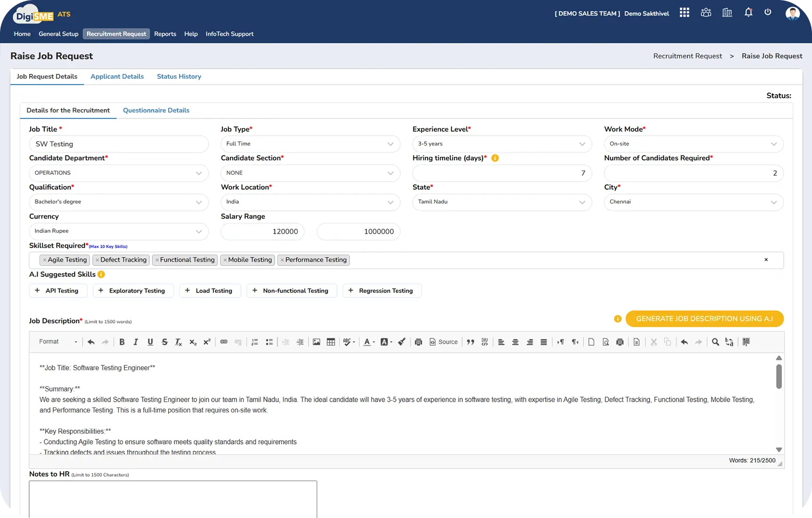Screen dimensions: 812x518
Task: Expand the Experience Level dropdown
Action: coord(502,144)
